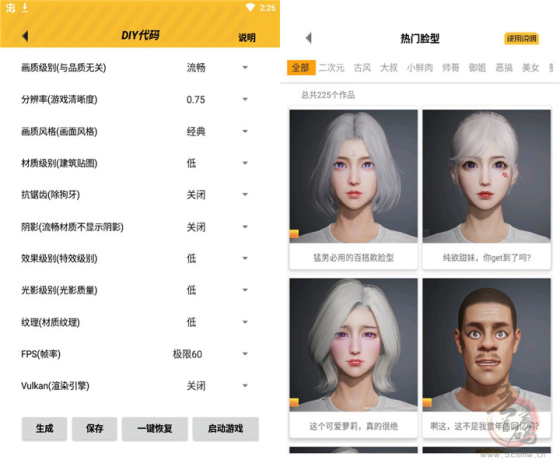The height and width of the screenshot is (467, 560).
Task: Tap the yellow 使用说明 button
Action: click(521, 39)
